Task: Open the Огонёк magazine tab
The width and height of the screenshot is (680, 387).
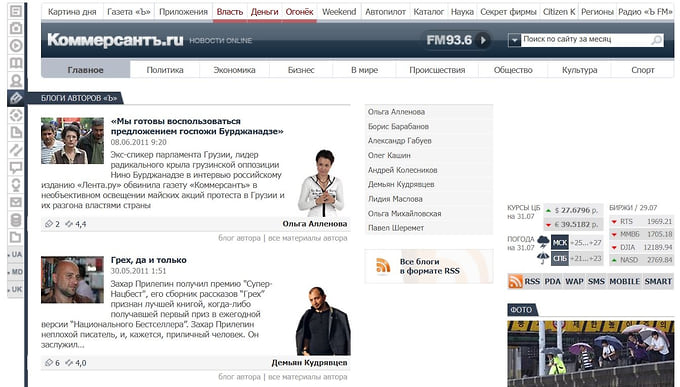Action: tap(299, 12)
